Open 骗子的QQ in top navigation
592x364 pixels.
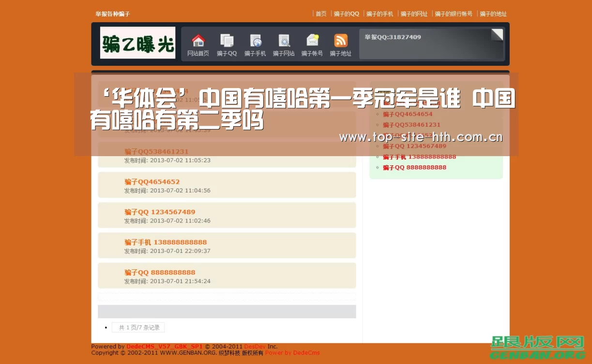[347, 14]
